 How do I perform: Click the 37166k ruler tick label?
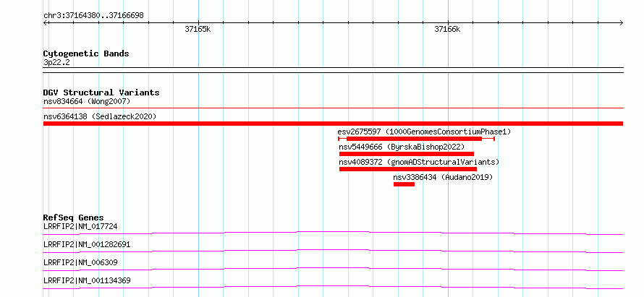click(x=447, y=30)
